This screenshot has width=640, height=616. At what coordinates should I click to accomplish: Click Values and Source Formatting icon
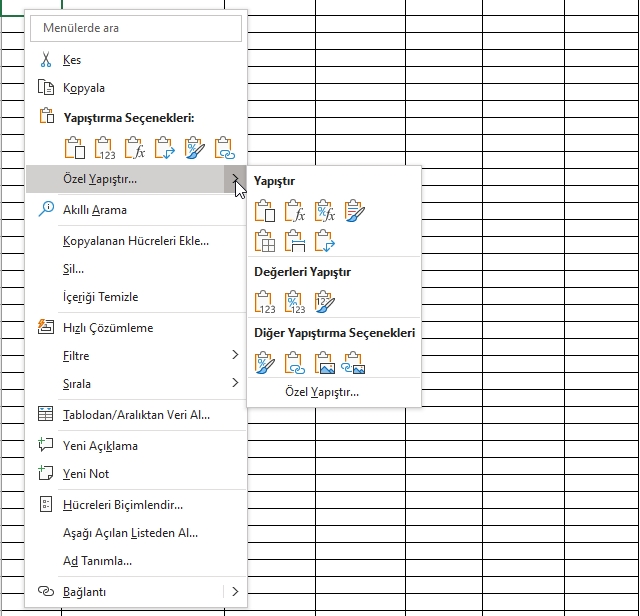325,302
